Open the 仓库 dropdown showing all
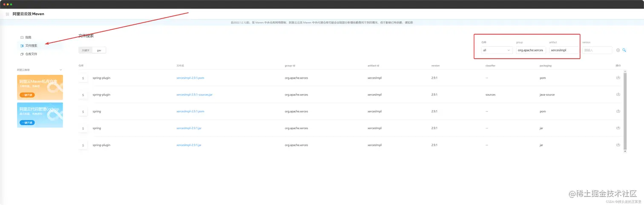 [x=497, y=50]
